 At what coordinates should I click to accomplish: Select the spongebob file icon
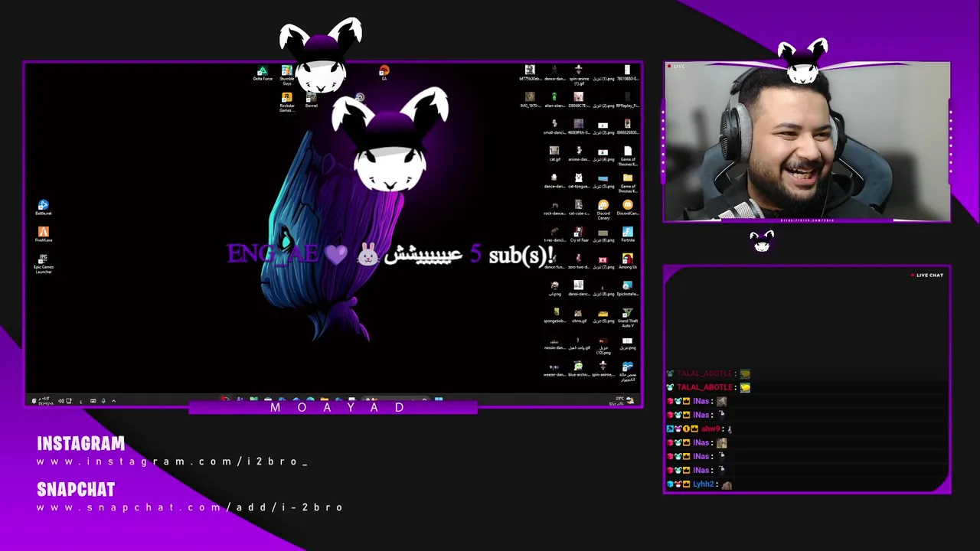tap(554, 315)
